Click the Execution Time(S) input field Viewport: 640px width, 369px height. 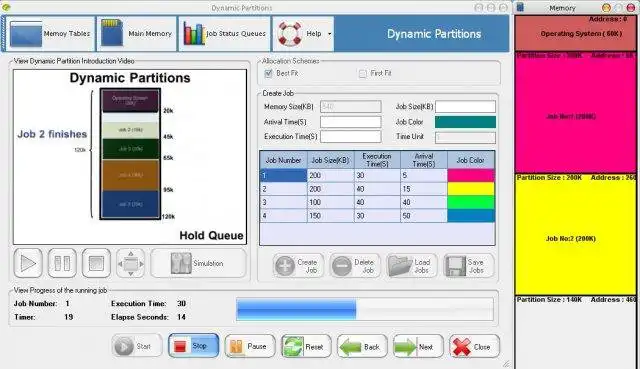pos(351,137)
